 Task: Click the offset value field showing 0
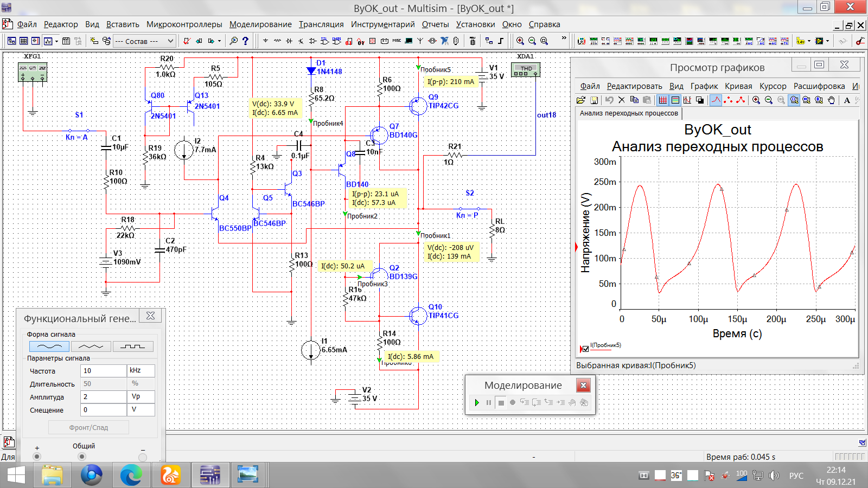click(x=103, y=409)
